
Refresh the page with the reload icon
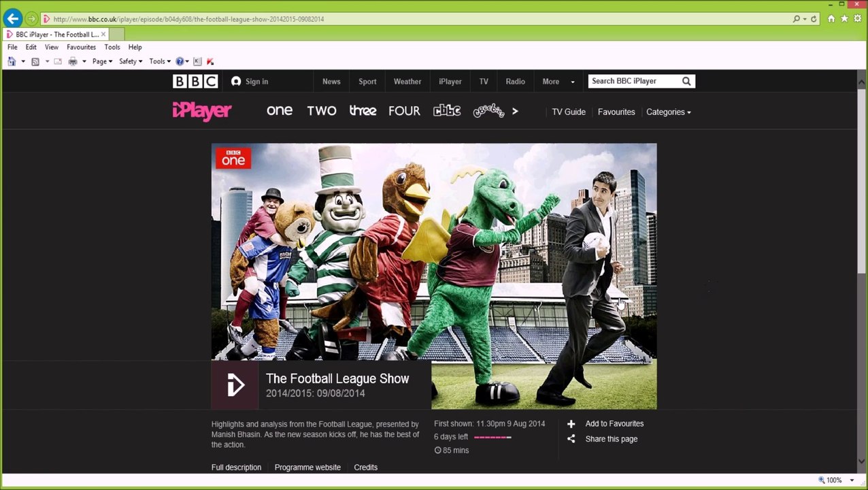point(814,19)
